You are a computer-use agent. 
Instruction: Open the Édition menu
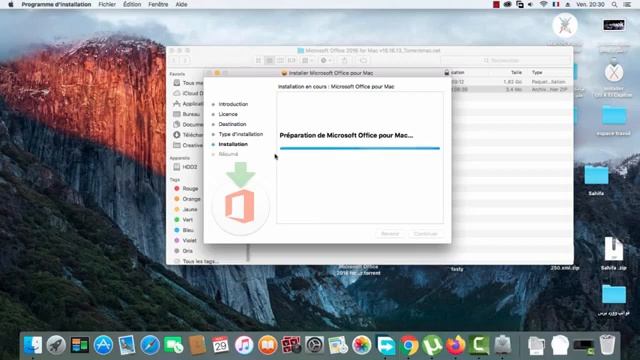coord(132,4)
